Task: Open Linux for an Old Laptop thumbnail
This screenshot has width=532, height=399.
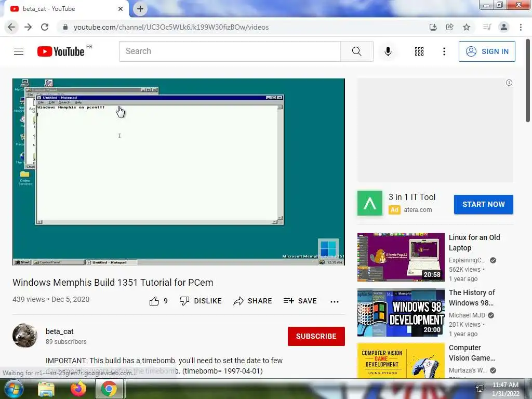Action: pos(401,257)
